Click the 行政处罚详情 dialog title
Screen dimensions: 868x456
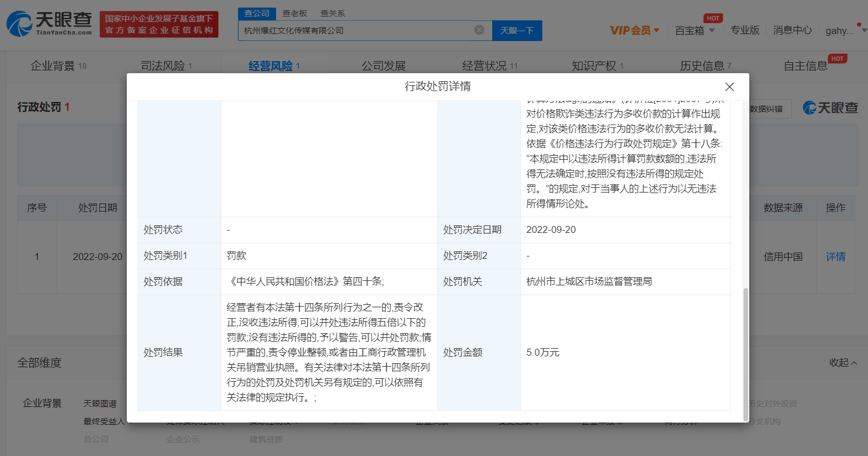point(437,86)
